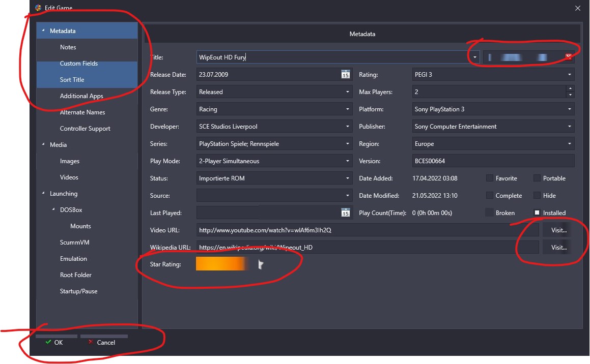Collapse the Launching tree node arrow

pyautogui.click(x=43, y=193)
